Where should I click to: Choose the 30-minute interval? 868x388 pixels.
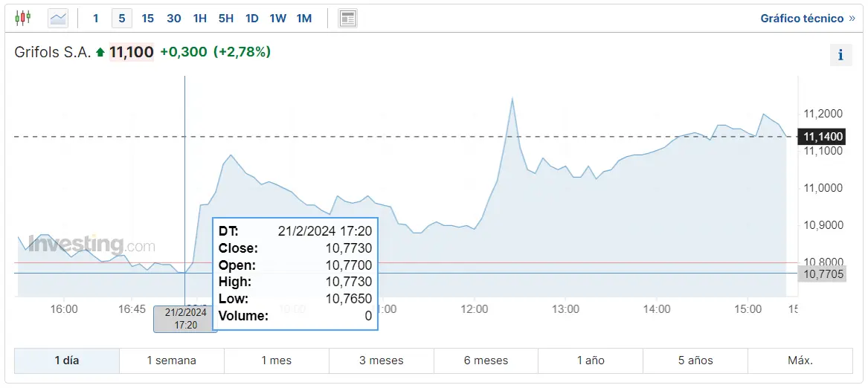(174, 18)
